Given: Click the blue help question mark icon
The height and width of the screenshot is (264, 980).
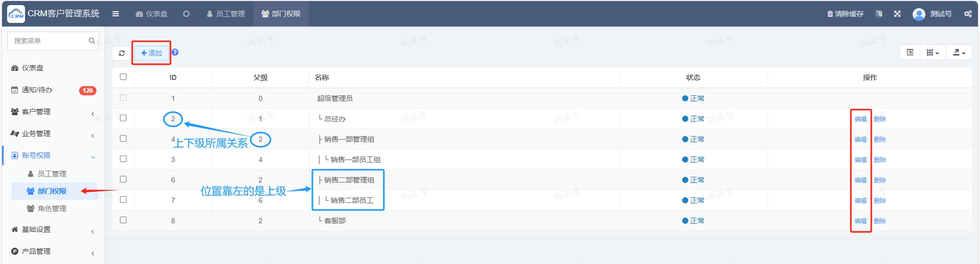Looking at the screenshot, I should point(175,52).
